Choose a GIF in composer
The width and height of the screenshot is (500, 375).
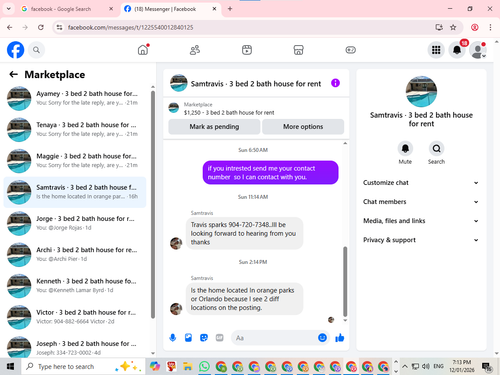coord(219,338)
